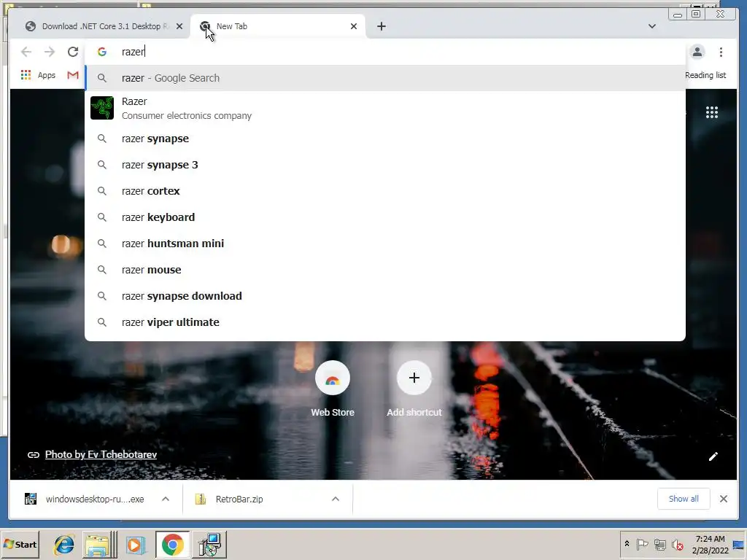Select the New Tab tab

(x=278, y=26)
